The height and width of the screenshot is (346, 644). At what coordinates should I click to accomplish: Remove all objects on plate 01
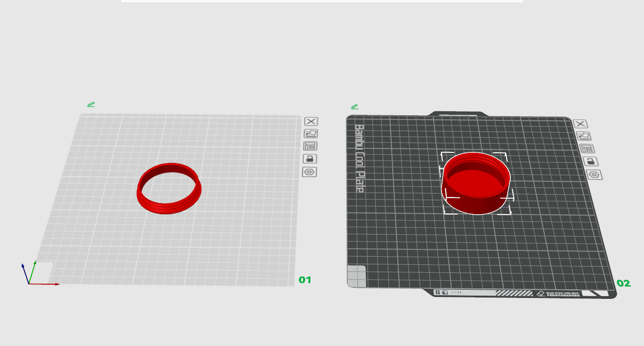pyautogui.click(x=311, y=121)
